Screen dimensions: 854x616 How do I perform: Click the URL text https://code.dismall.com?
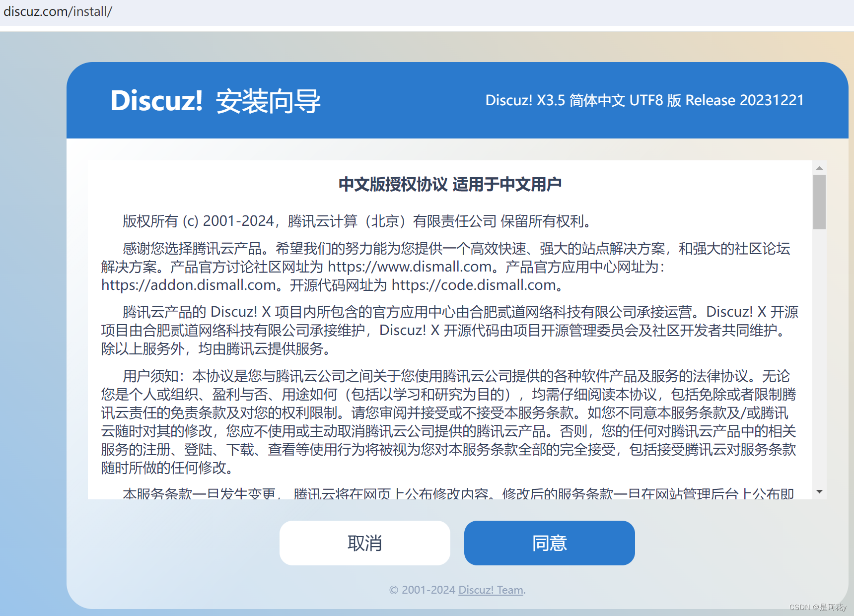[474, 285]
